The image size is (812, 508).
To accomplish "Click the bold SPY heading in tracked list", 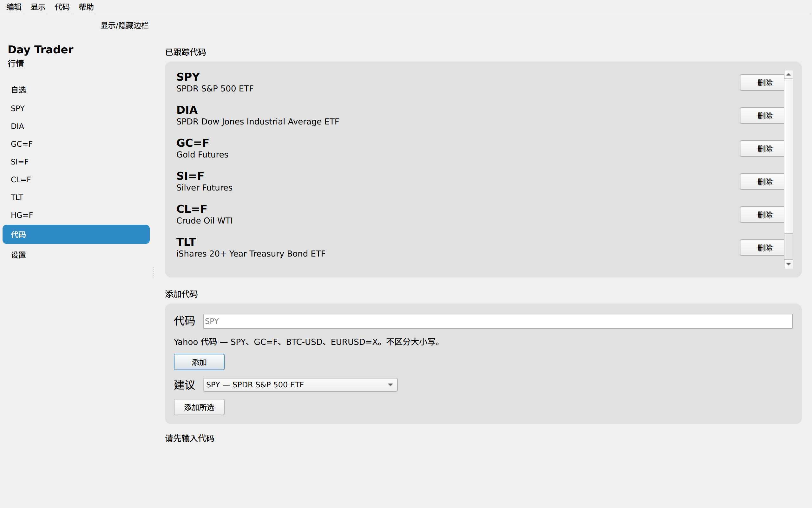I will [188, 77].
